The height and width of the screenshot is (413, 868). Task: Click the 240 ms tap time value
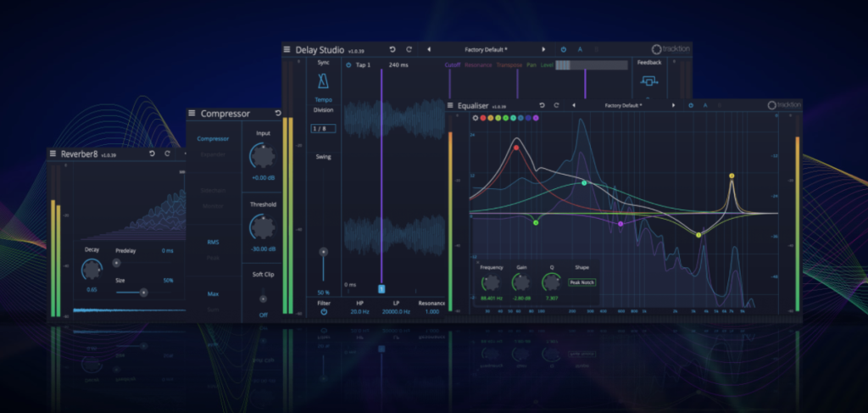pyautogui.click(x=398, y=64)
